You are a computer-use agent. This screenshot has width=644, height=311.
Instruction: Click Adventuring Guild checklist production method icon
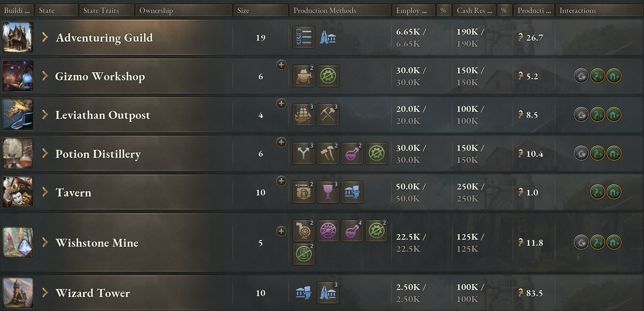[x=303, y=37]
